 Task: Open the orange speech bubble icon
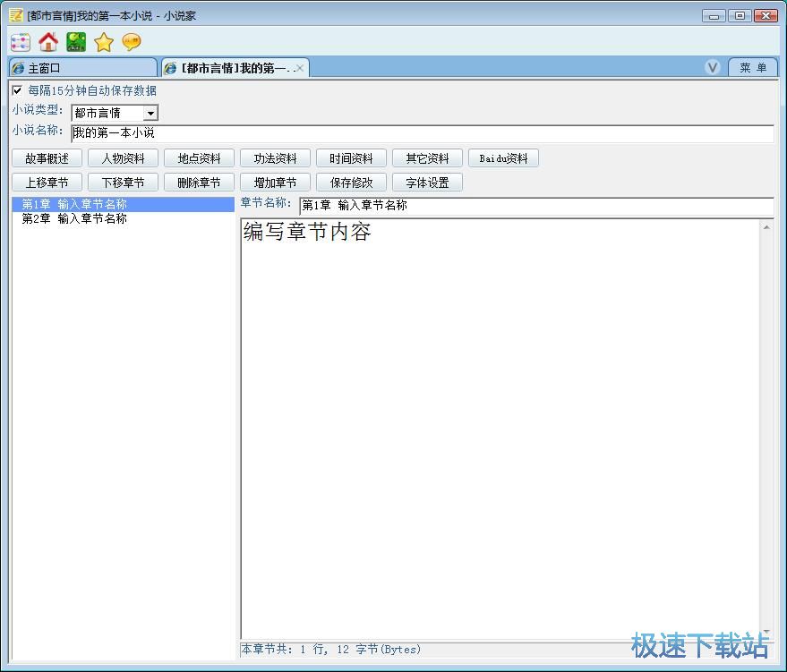tap(132, 42)
